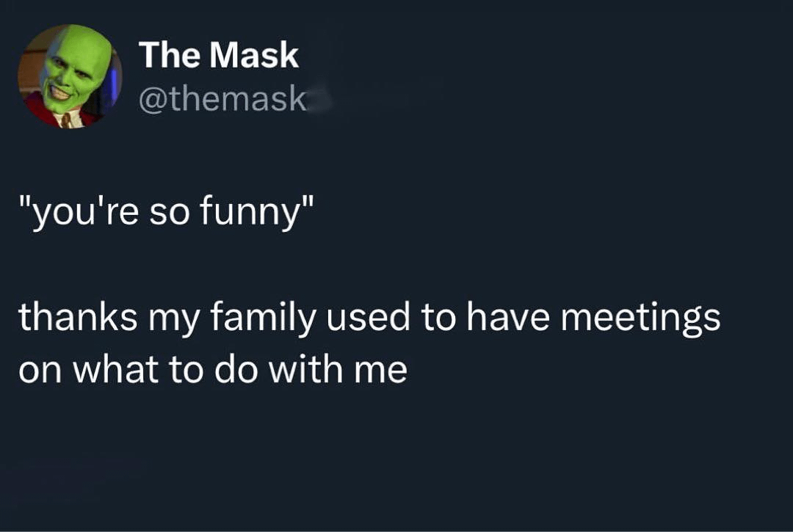
Task: Select the quoted line "you're so funny"
Action: pos(167,211)
